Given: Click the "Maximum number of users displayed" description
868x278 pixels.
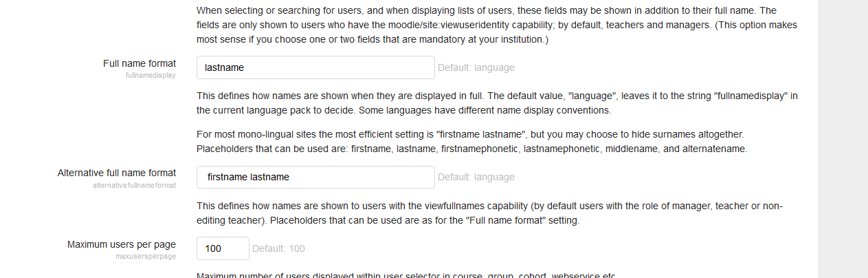Looking at the screenshot, I should 406,275.
